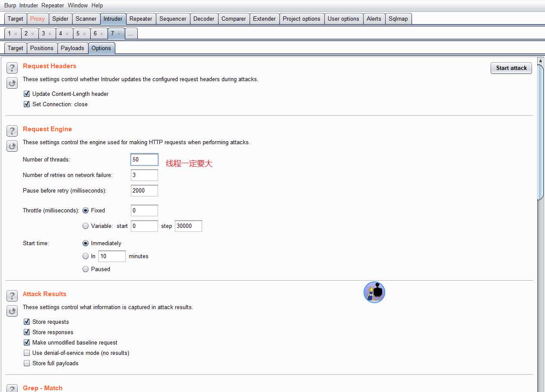
Task: Click the Pause before retry field
Action: 144,190
